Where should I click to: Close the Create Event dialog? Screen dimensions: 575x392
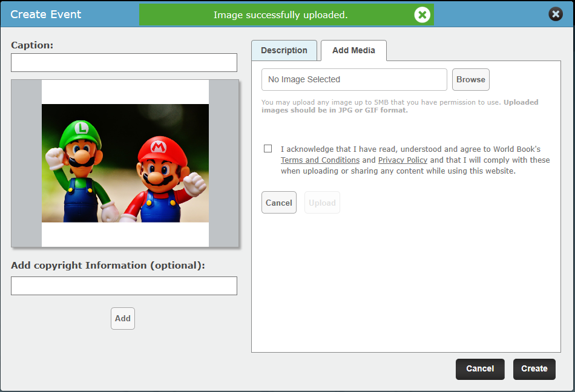556,14
